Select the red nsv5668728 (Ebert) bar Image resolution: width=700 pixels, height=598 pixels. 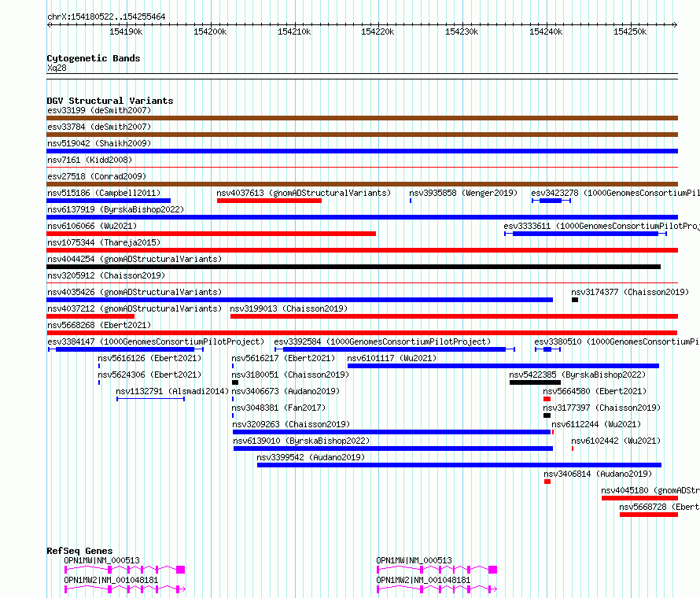click(649, 515)
